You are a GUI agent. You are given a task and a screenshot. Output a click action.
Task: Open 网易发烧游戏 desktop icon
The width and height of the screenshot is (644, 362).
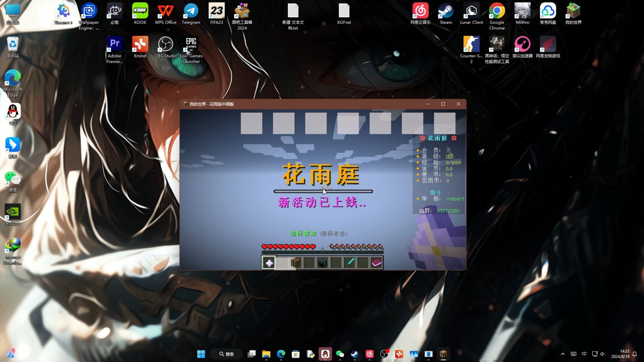point(548,48)
